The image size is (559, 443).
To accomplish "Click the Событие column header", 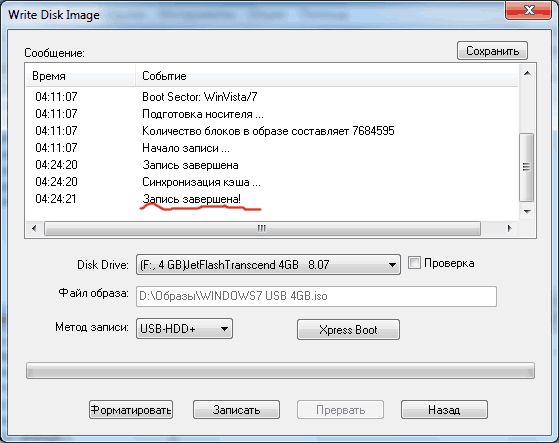I will tap(327, 76).
